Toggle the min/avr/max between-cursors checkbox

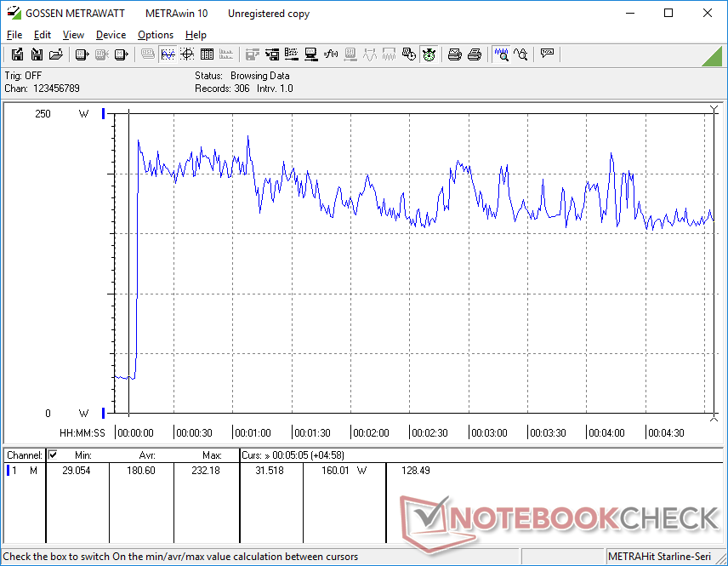point(53,455)
